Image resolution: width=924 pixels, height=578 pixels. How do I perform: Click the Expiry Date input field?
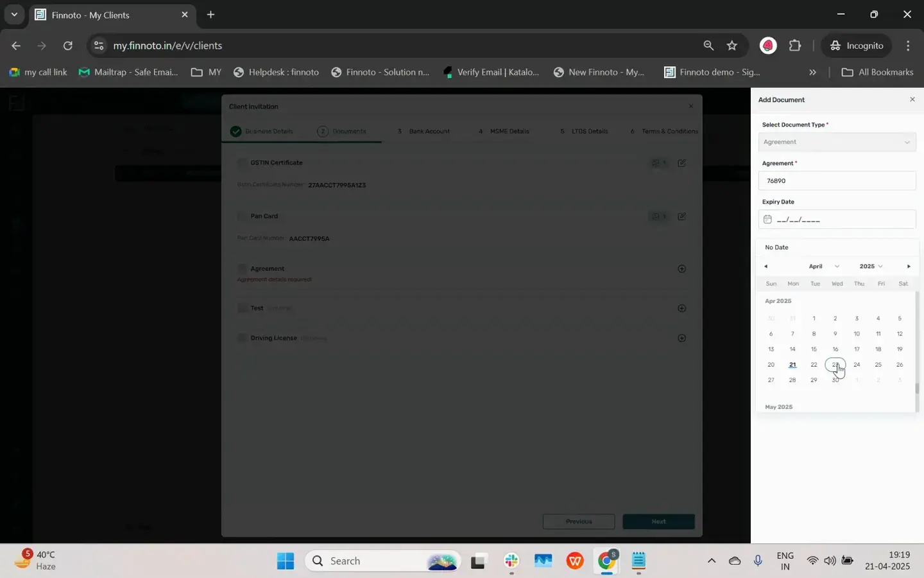[837, 220]
